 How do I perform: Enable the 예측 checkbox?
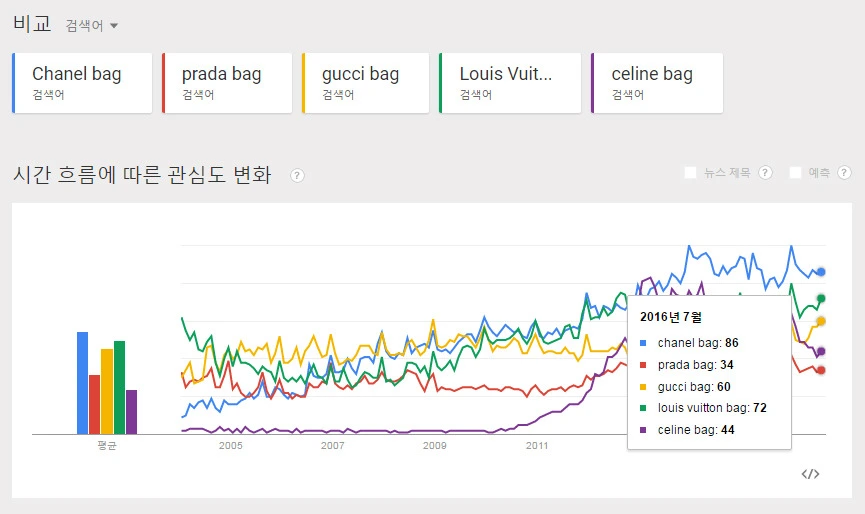795,173
